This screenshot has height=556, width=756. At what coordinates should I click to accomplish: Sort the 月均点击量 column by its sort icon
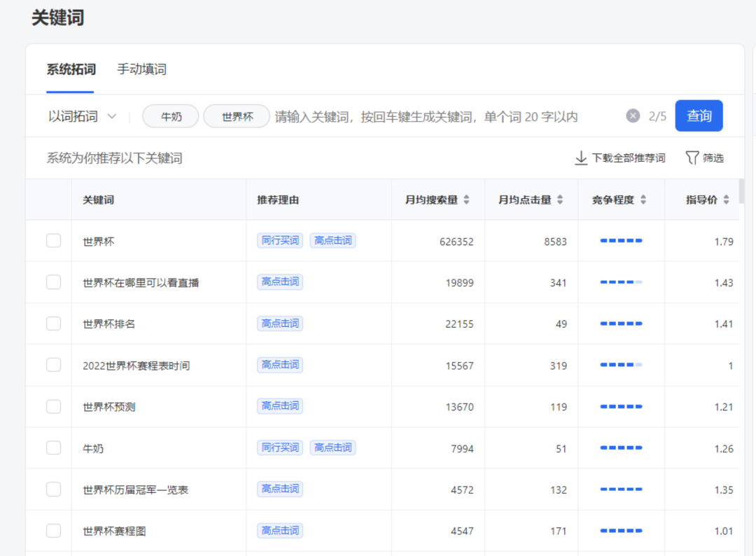pyautogui.click(x=561, y=199)
